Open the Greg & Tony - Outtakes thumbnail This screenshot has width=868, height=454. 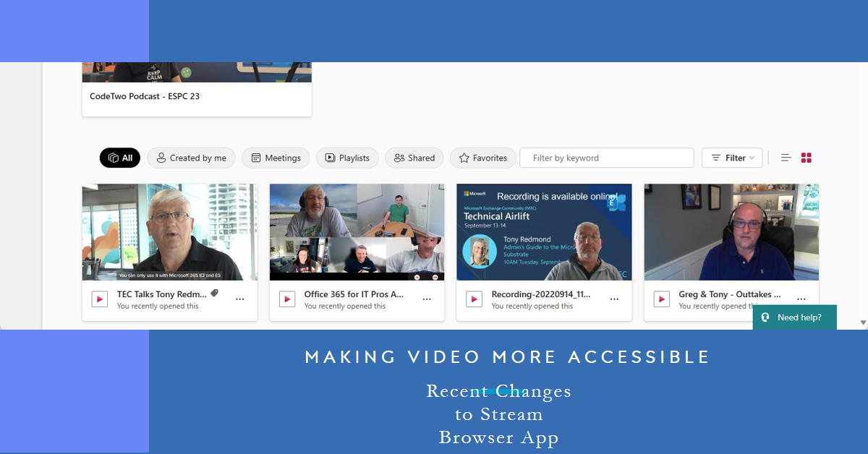coord(731,232)
